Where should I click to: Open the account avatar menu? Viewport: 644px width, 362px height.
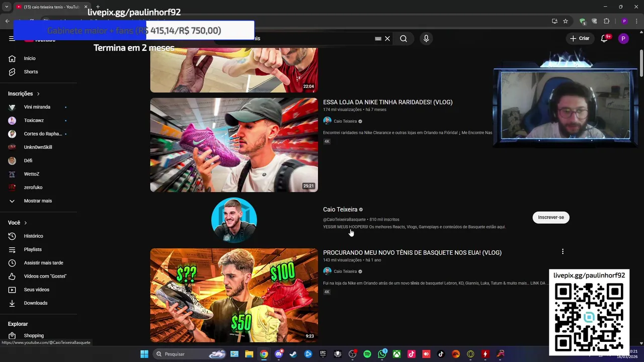pos(623,39)
